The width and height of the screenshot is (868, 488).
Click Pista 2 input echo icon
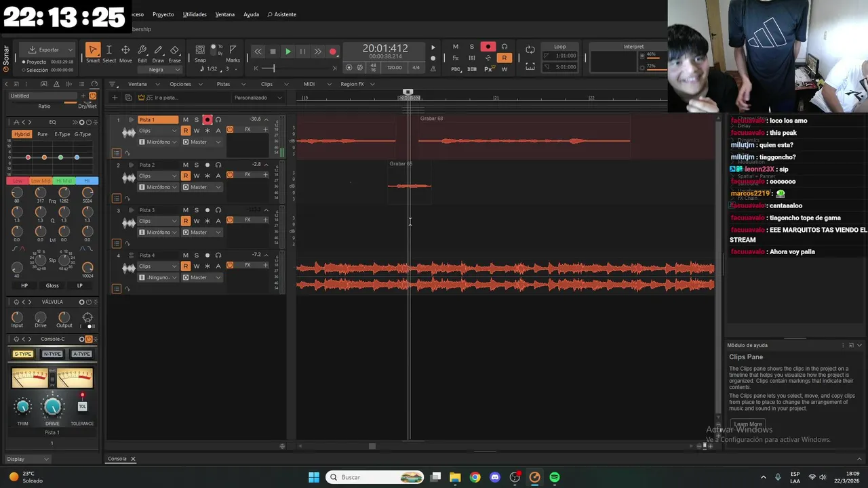click(218, 165)
